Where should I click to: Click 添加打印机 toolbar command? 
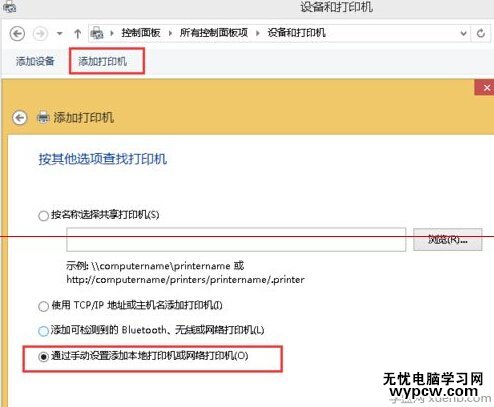click(x=102, y=61)
